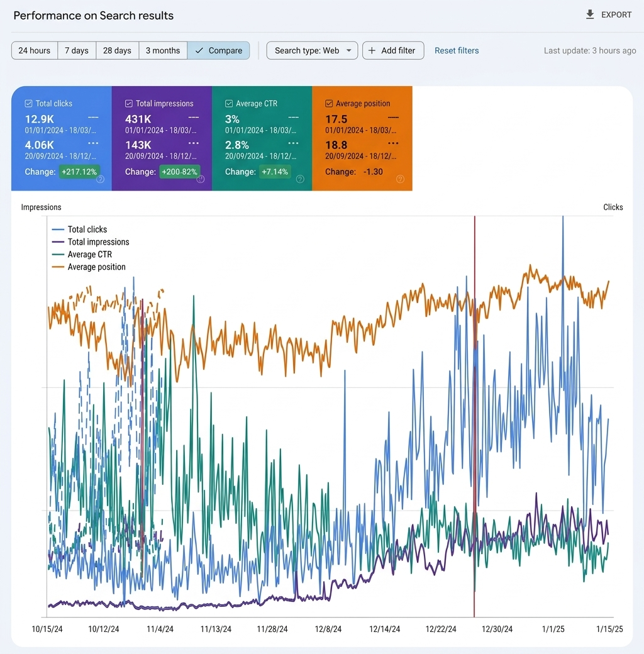The height and width of the screenshot is (654, 644).
Task: Click solid line indicator beside 12.9K
Action: pos(93,118)
